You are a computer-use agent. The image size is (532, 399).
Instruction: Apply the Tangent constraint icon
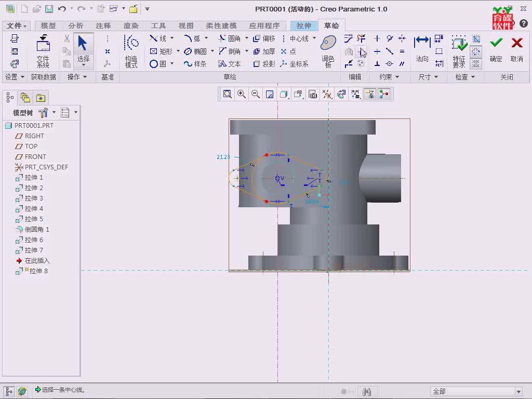click(390, 38)
